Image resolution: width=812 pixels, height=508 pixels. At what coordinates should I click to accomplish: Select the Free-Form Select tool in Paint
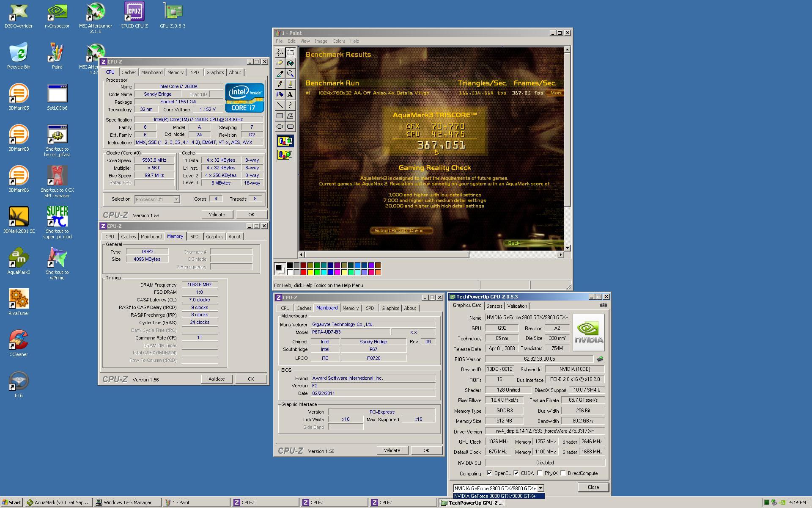click(x=280, y=52)
